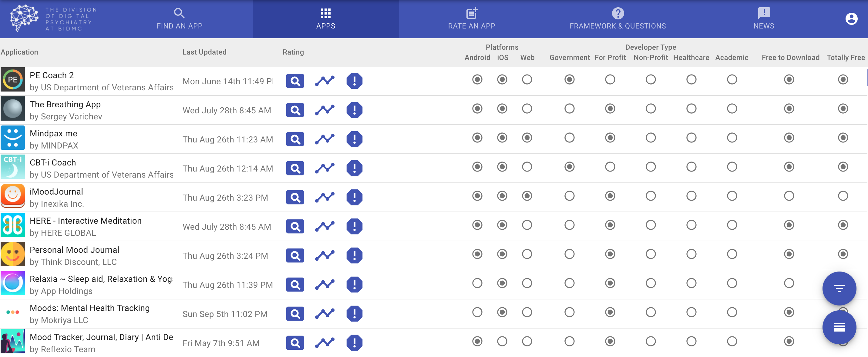This screenshot has width=868, height=357.
Task: Open the Mindpax.me app thumbnail
Action: (12, 138)
